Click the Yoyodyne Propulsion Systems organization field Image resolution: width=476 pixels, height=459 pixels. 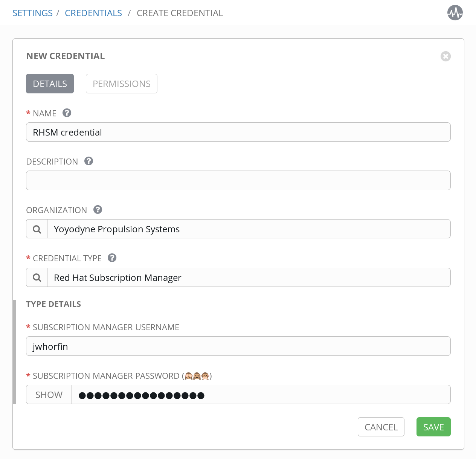pos(249,229)
